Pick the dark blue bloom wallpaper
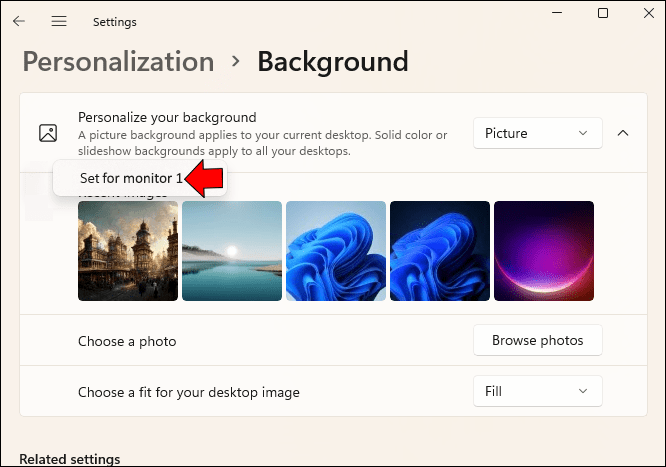The width and height of the screenshot is (666, 467). click(x=440, y=251)
